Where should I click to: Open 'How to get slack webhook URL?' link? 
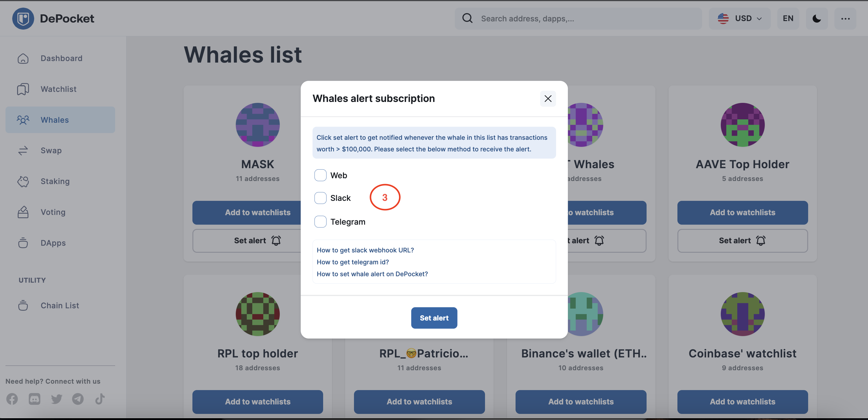365,250
